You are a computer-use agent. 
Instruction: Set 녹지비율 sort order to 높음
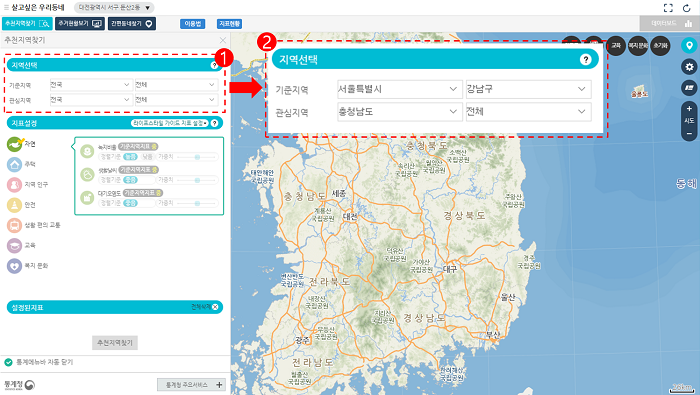click(130, 157)
